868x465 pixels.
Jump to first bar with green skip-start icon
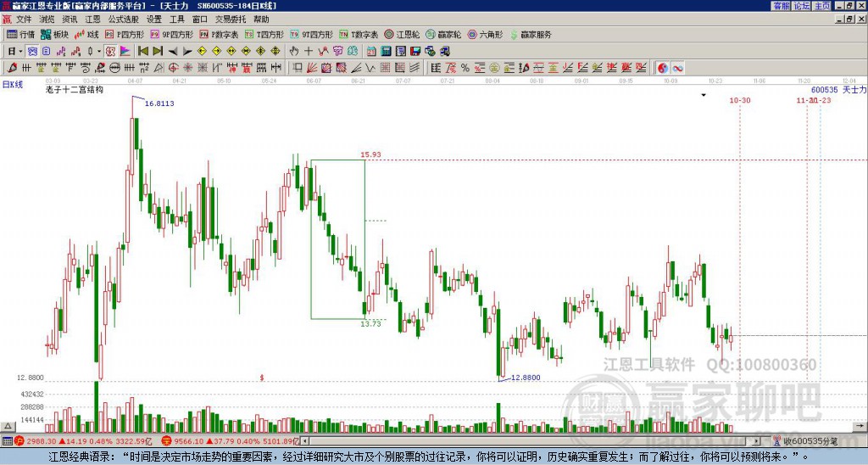[143, 52]
